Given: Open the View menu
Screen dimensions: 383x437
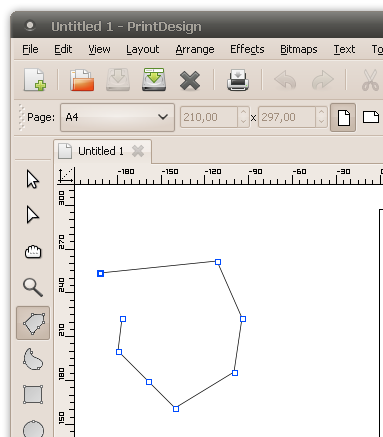Looking at the screenshot, I should click(99, 49).
